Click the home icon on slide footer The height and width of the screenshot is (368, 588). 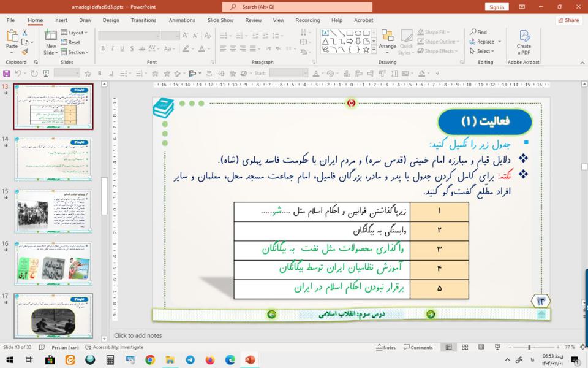[x=541, y=314]
